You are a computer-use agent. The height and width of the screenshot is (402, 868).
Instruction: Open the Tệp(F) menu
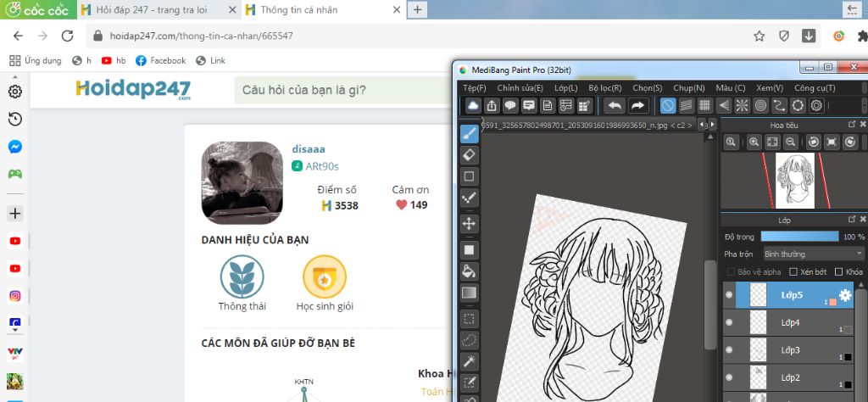click(475, 88)
